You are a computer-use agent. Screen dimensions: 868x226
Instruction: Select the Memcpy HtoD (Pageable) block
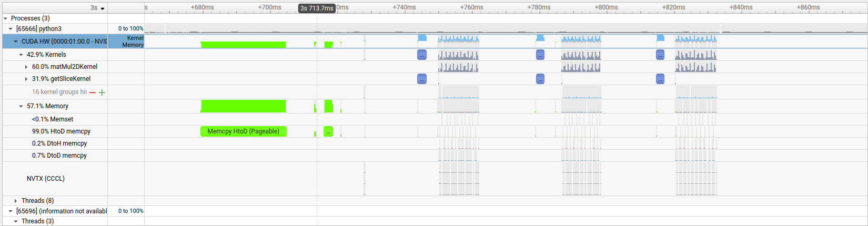coord(244,131)
